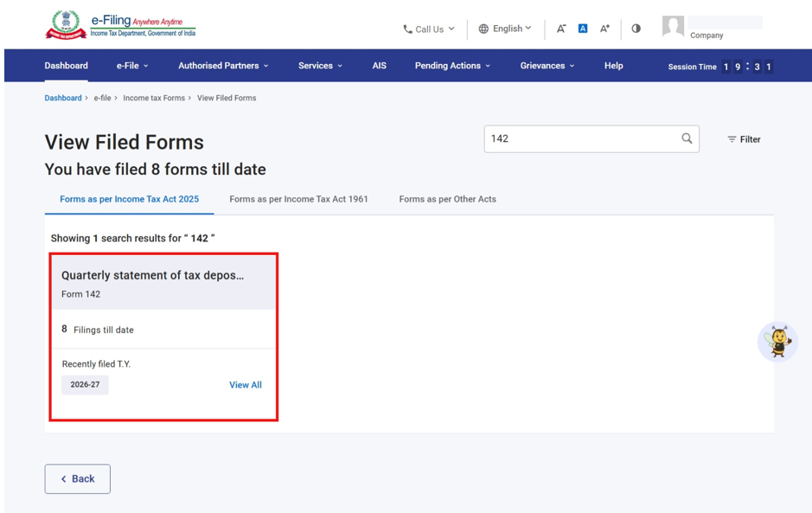The width and height of the screenshot is (812, 513).
Task: Click the search field containing 142
Action: (591, 139)
